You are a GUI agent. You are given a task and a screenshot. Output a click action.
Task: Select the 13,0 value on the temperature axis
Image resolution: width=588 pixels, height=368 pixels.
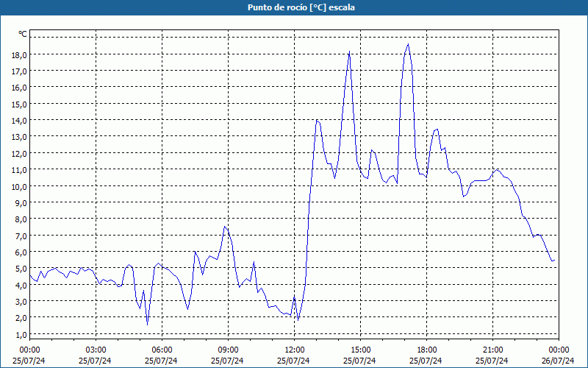tap(20, 137)
